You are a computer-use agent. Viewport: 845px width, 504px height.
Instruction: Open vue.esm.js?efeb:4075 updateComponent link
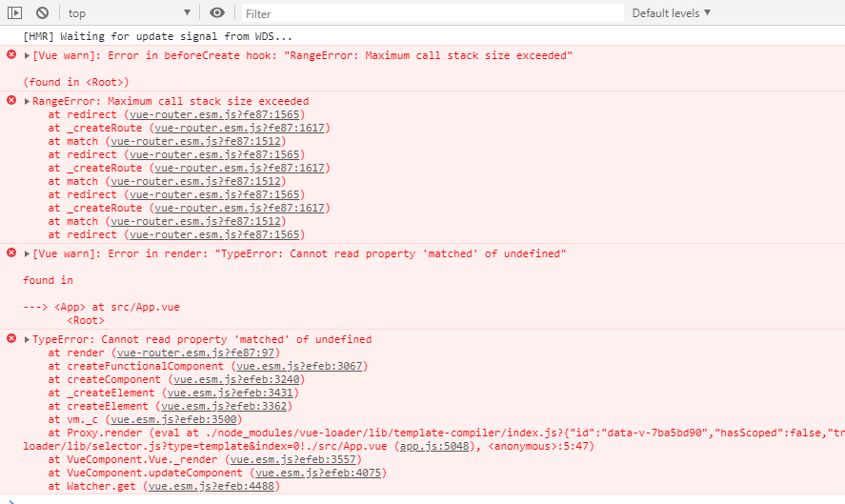pos(318,473)
